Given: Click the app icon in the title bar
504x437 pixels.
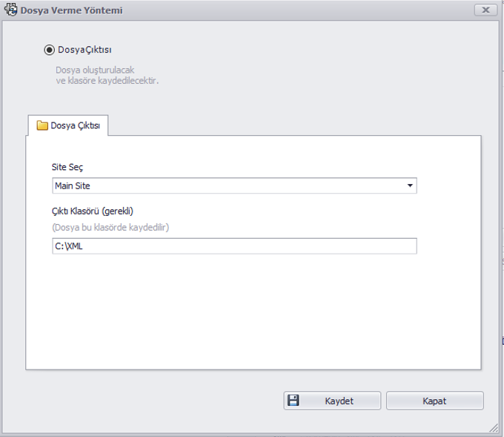Looking at the screenshot, I should [10, 10].
